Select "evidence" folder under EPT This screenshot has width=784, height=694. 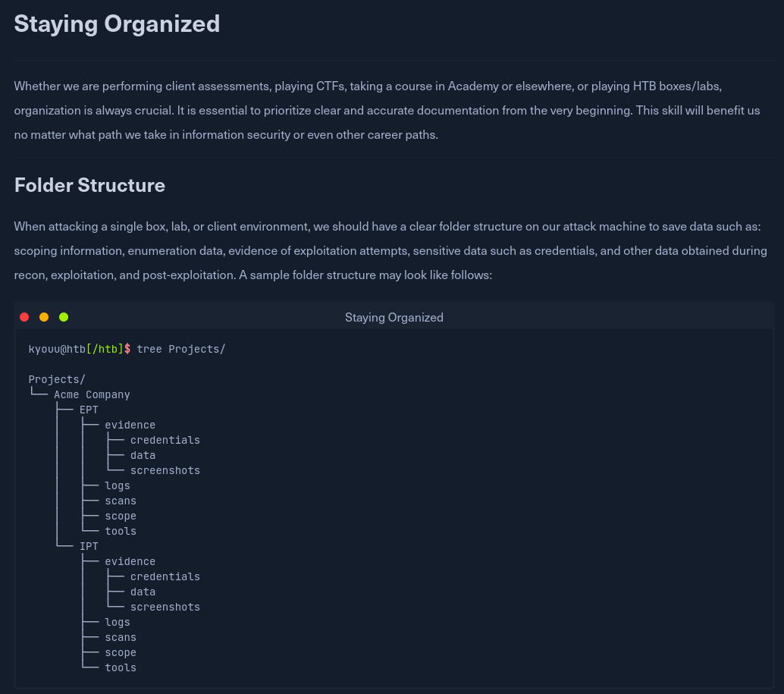click(x=130, y=425)
